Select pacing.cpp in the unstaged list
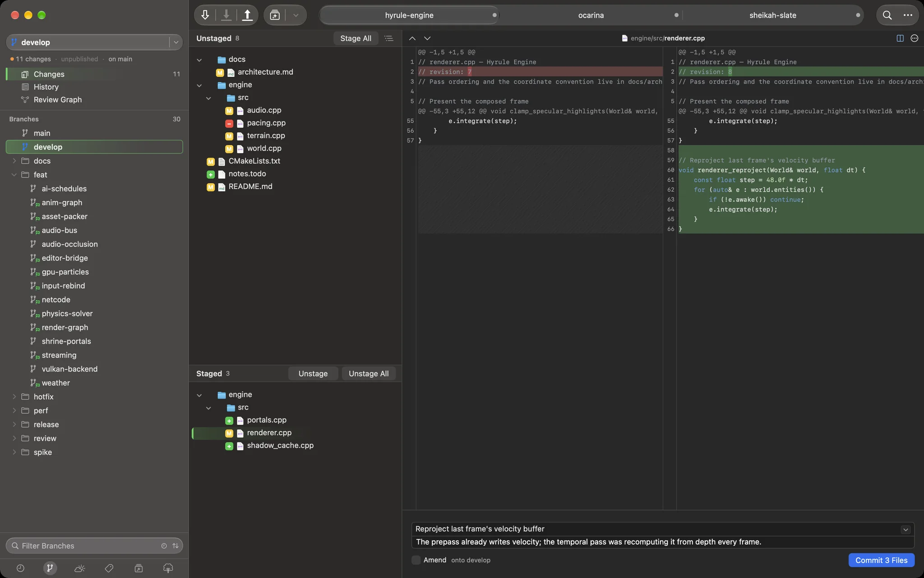 point(296,123)
